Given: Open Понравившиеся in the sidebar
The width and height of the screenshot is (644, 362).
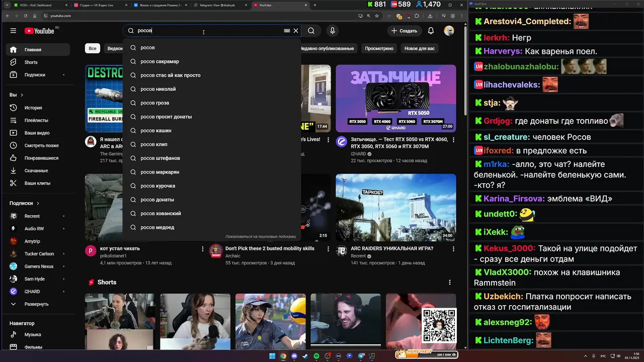Looking at the screenshot, I should point(38,158).
